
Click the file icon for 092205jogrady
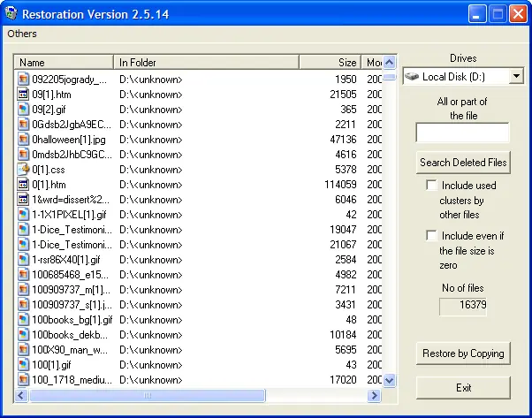[24, 80]
